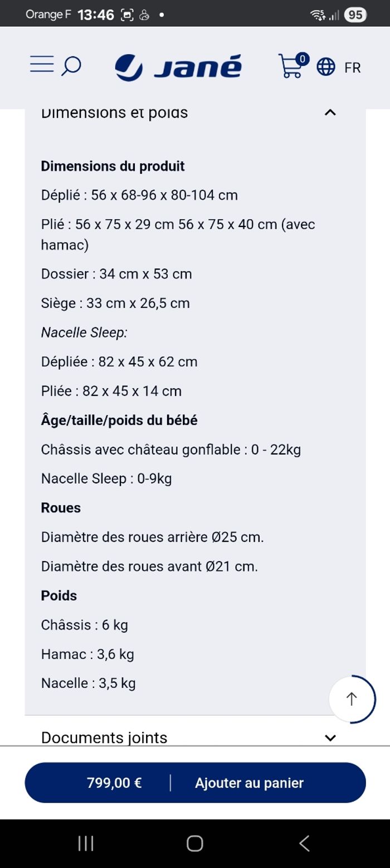The height and width of the screenshot is (868, 390).
Task: Expand the Documents joints section
Action: (330, 737)
